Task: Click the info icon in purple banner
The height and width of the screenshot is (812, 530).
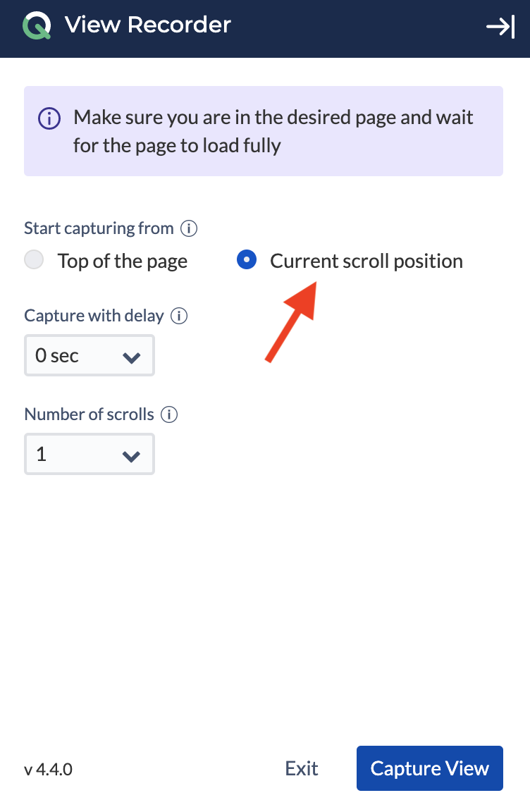Action: coord(49,118)
